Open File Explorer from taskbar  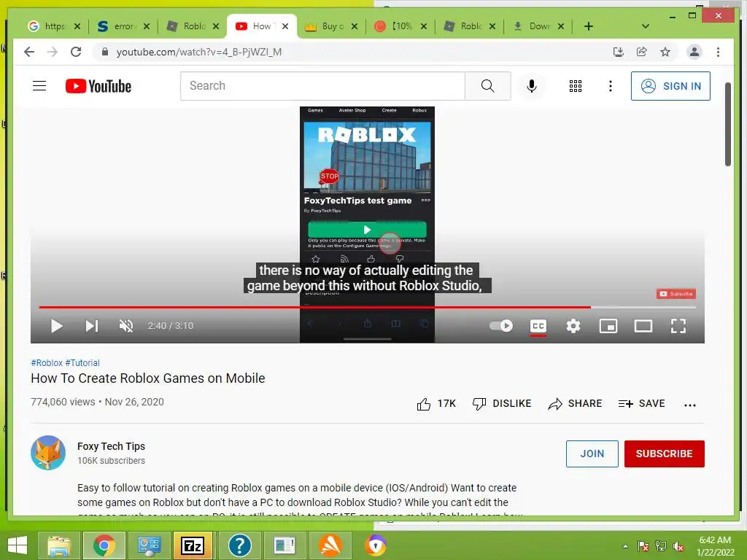tap(58, 545)
